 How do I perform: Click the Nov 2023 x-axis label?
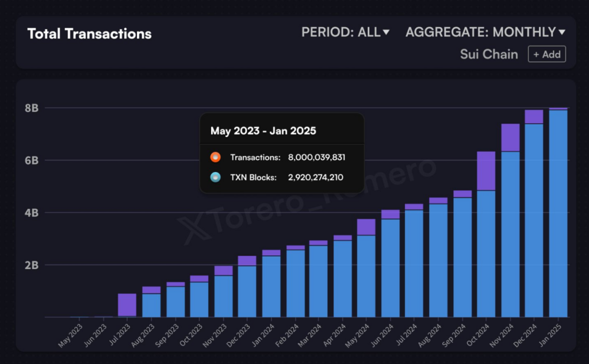(215, 335)
